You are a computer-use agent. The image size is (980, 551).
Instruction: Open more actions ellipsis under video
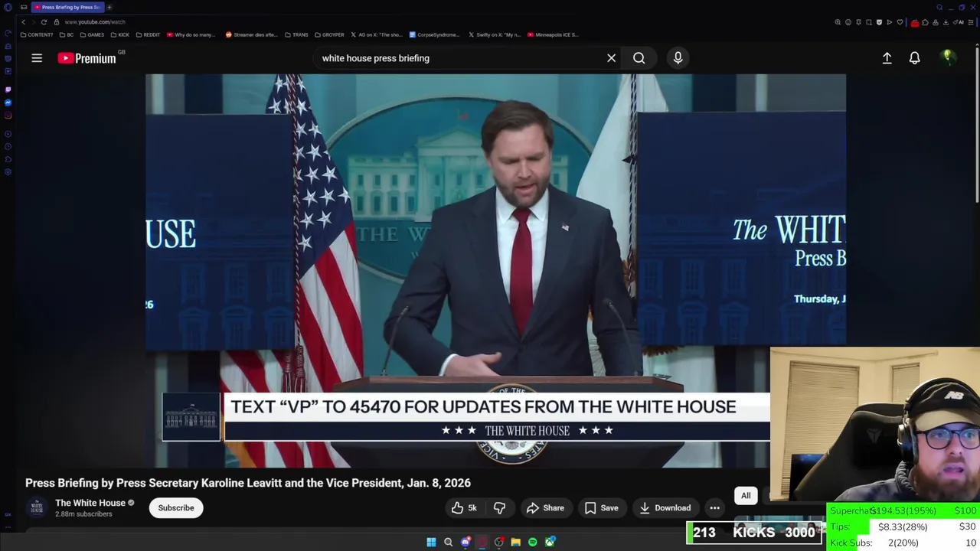pyautogui.click(x=714, y=507)
